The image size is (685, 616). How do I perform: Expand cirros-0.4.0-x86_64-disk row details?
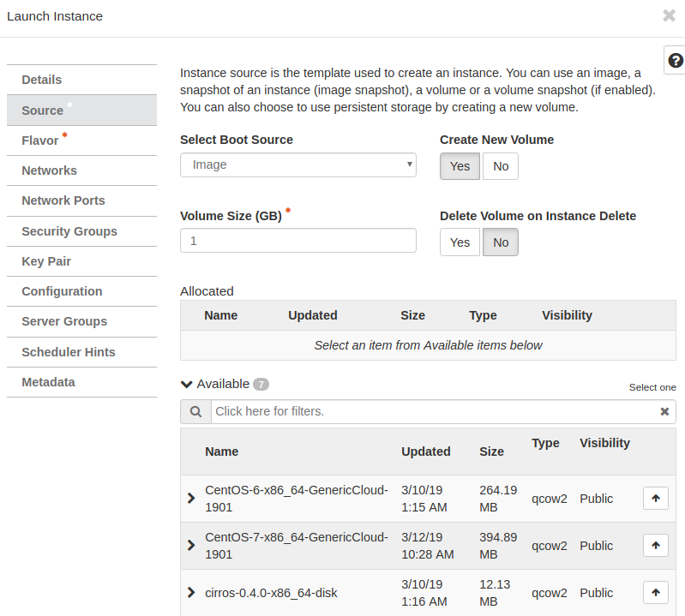tap(191, 593)
